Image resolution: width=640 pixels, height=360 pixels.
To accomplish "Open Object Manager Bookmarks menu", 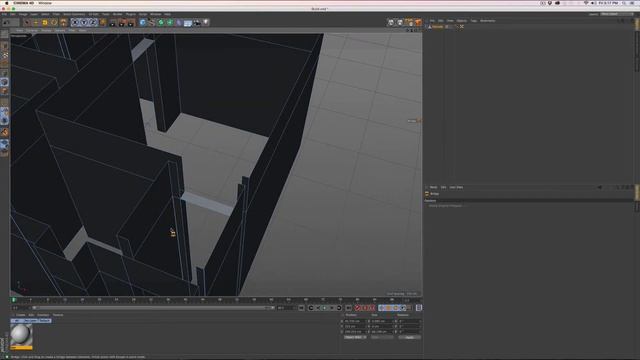I will (x=487, y=20).
